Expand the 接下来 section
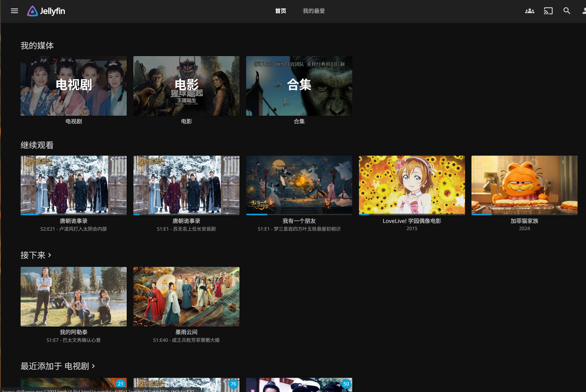The height and width of the screenshot is (392, 586). coord(36,255)
